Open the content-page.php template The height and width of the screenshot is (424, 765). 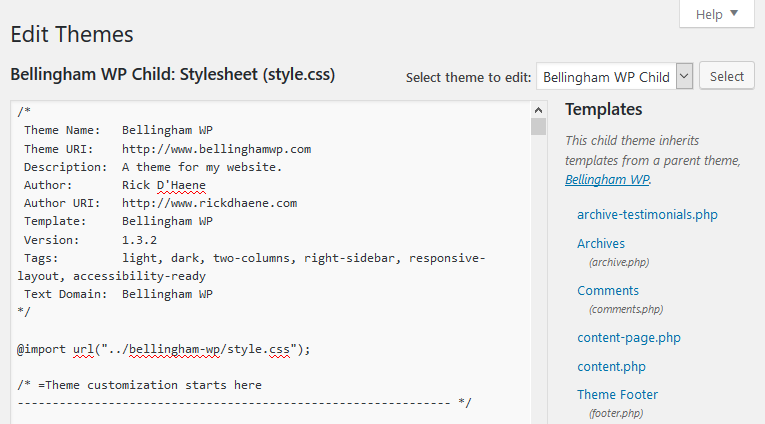coord(629,337)
